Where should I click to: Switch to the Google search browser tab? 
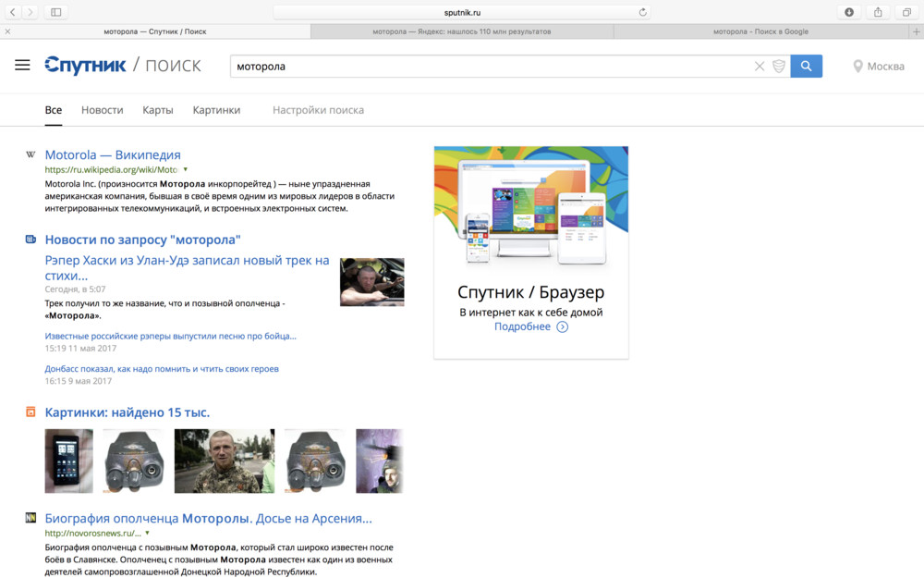coord(760,31)
